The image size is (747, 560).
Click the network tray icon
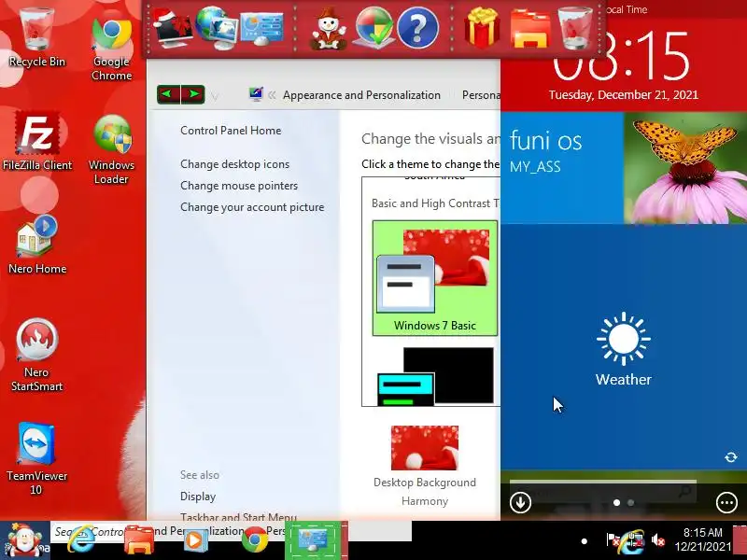pyautogui.click(x=634, y=540)
